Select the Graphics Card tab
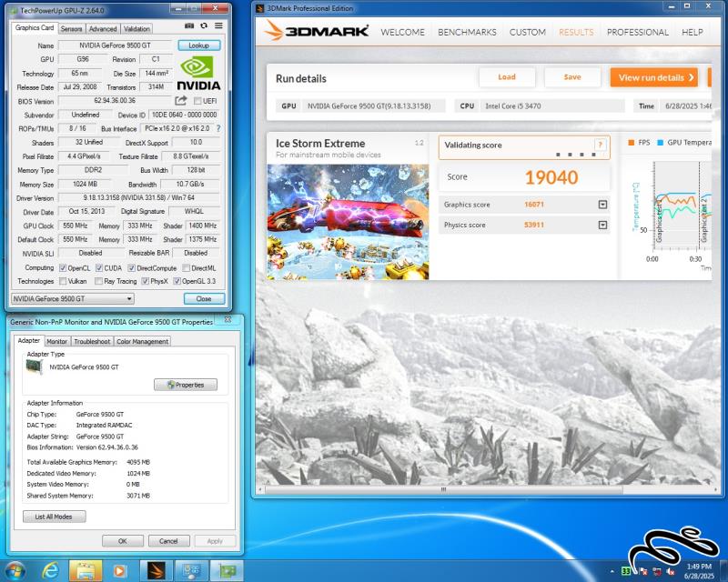Image resolution: width=728 pixels, height=582 pixels. [35, 28]
